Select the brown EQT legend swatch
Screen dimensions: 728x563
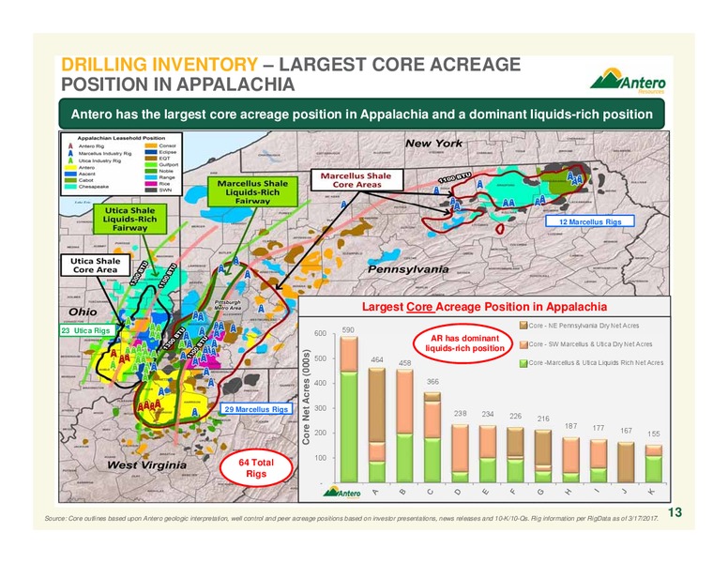click(x=151, y=159)
